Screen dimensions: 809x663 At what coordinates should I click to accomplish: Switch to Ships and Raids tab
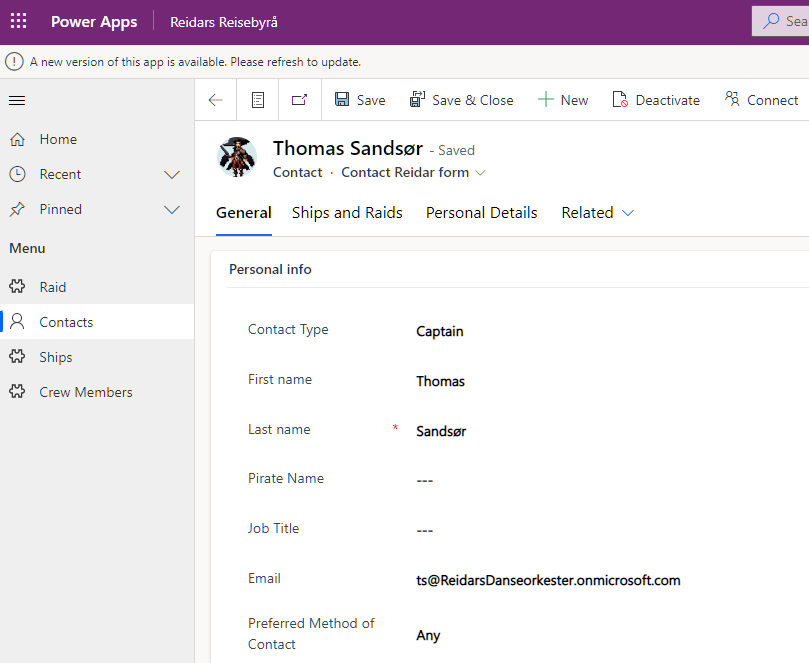click(347, 213)
